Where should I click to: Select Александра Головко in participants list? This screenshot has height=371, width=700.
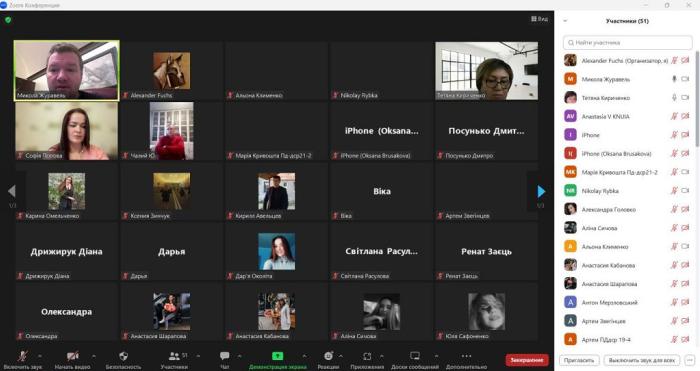627,209
